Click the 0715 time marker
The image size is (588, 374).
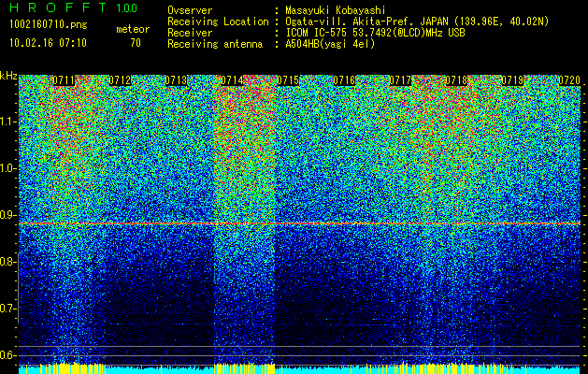pos(288,80)
